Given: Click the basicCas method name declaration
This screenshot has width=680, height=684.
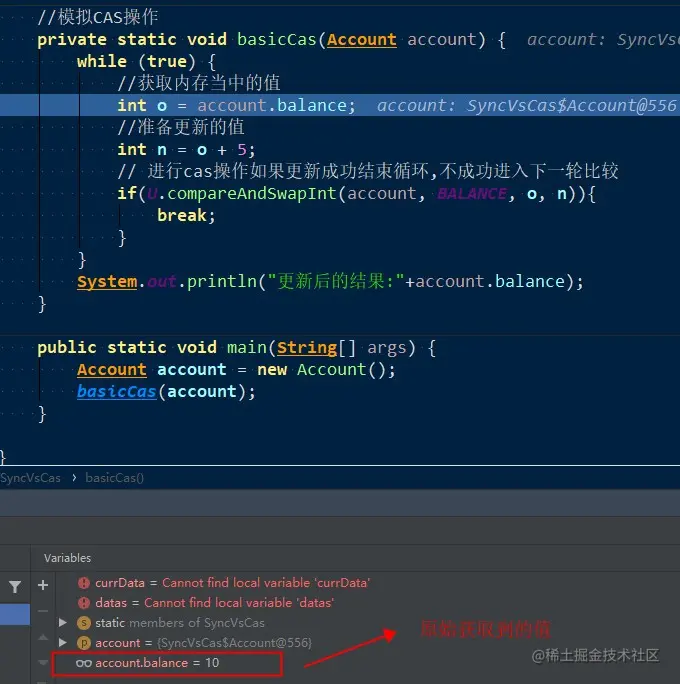Looking at the screenshot, I should point(277,40).
